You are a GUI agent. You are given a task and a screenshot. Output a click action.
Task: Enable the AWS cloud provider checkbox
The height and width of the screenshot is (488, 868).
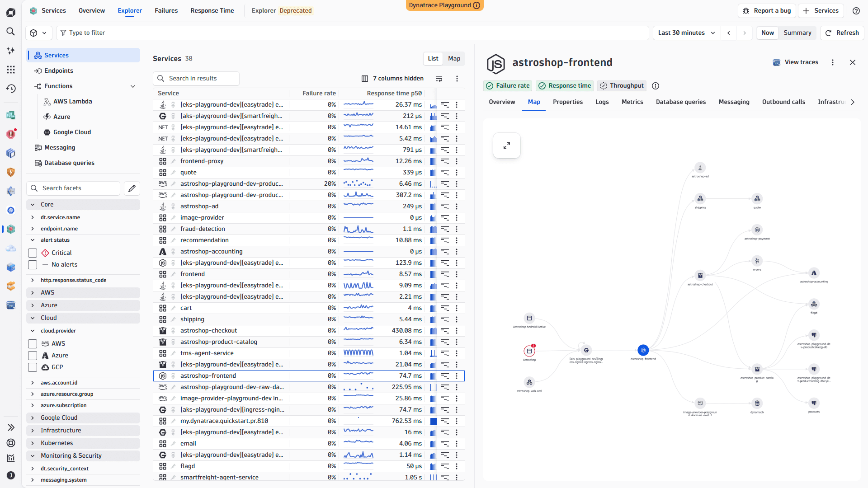point(33,344)
